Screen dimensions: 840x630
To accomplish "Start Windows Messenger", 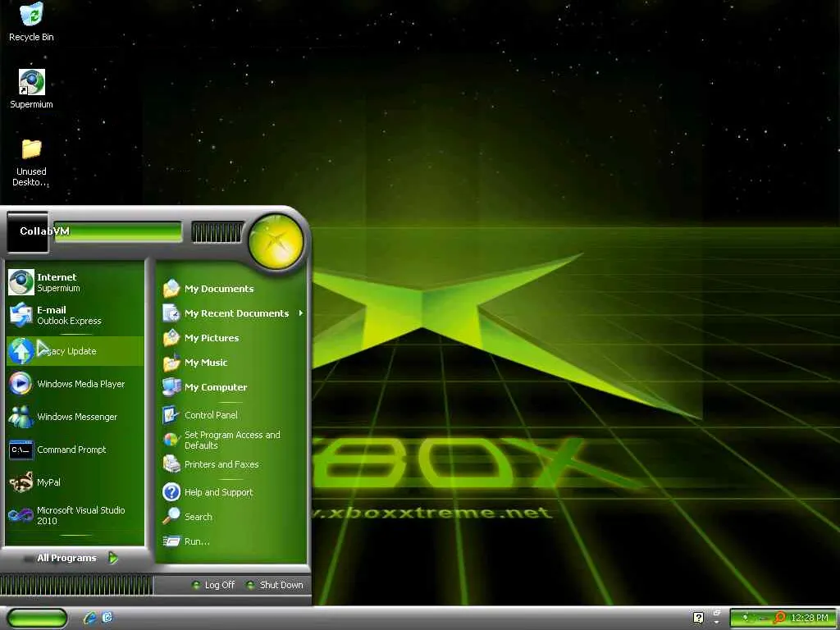I will tap(75, 416).
